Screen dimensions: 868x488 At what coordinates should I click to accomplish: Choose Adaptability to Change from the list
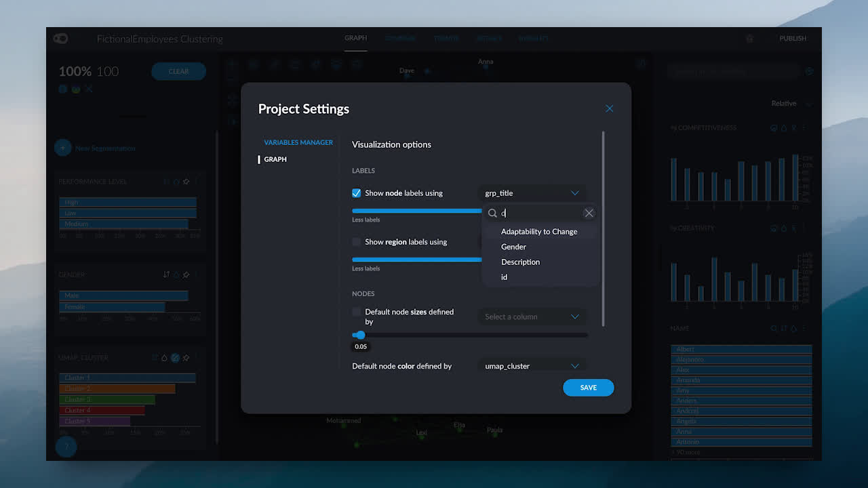pyautogui.click(x=539, y=232)
